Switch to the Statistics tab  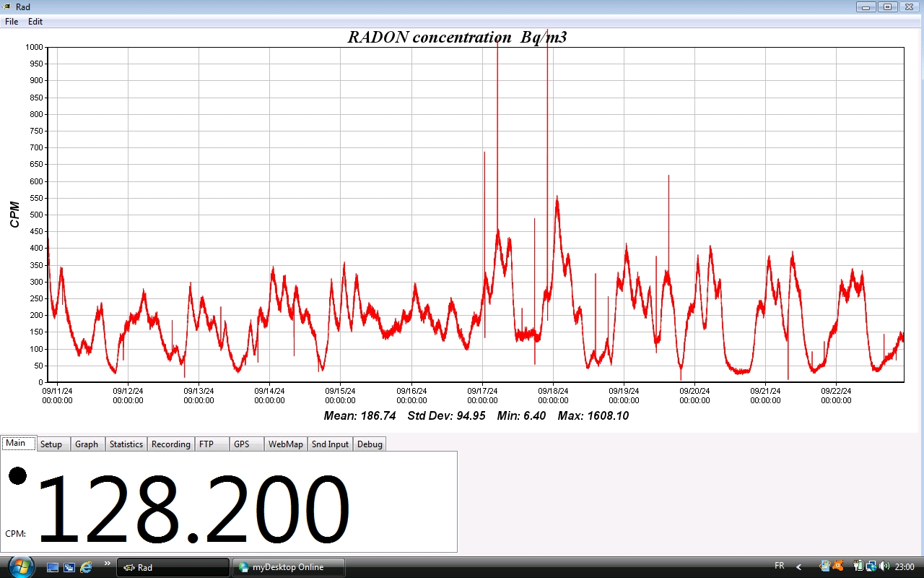point(126,444)
